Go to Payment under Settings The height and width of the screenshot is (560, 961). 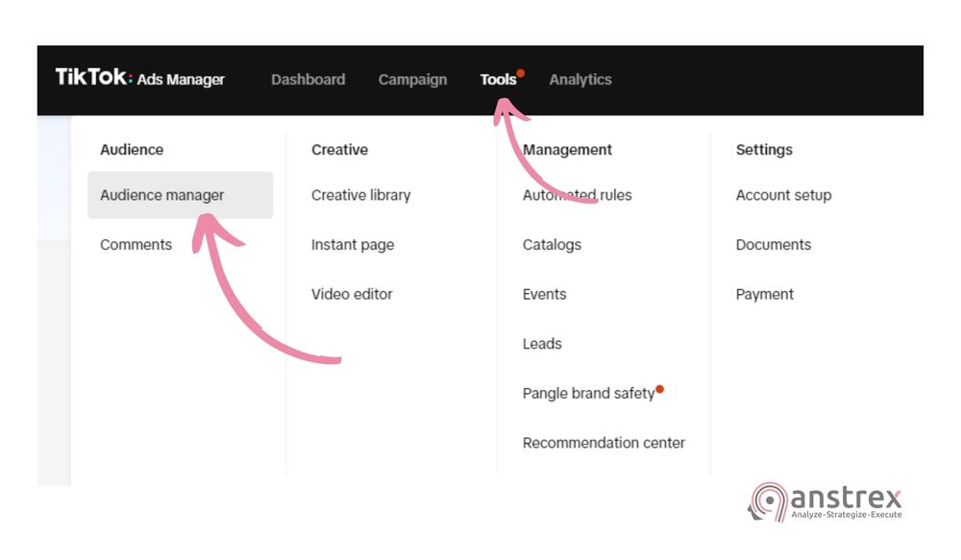click(765, 294)
